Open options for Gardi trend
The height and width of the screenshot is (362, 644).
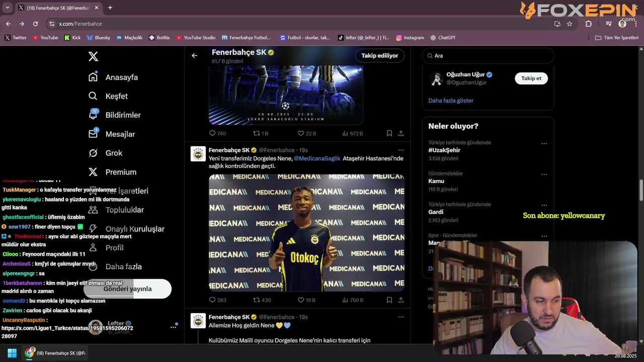tap(544, 205)
